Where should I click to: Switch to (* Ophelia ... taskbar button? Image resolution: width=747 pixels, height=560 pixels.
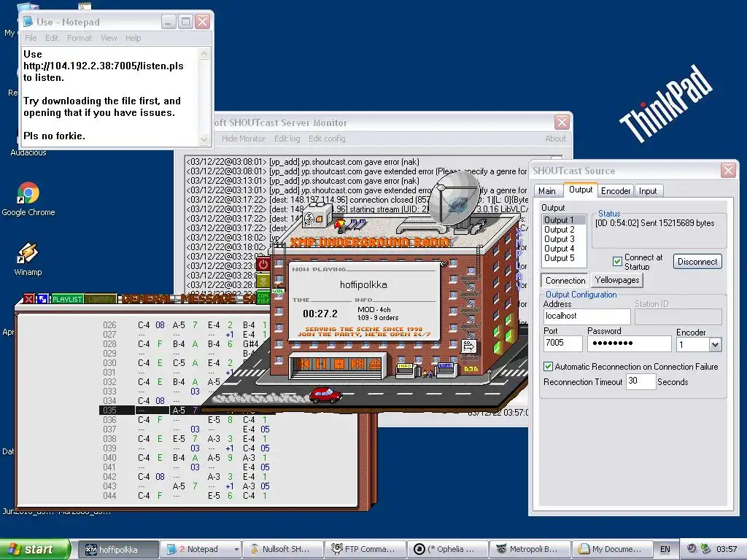click(x=448, y=550)
